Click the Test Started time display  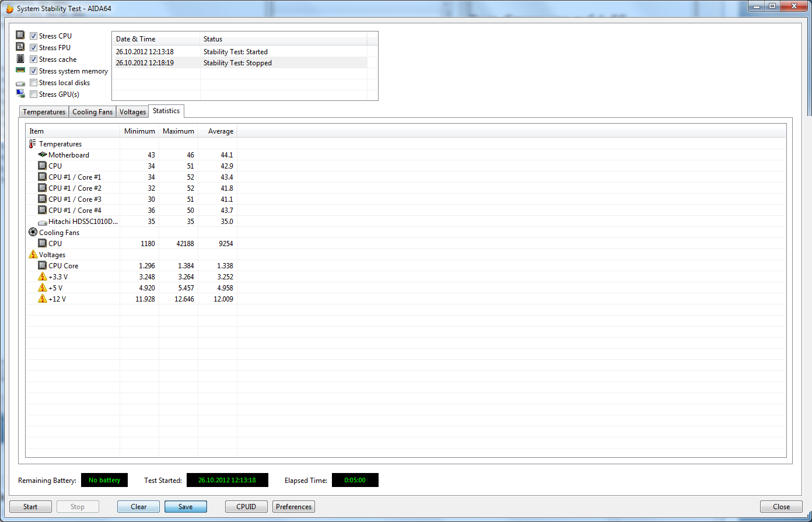pyautogui.click(x=228, y=480)
